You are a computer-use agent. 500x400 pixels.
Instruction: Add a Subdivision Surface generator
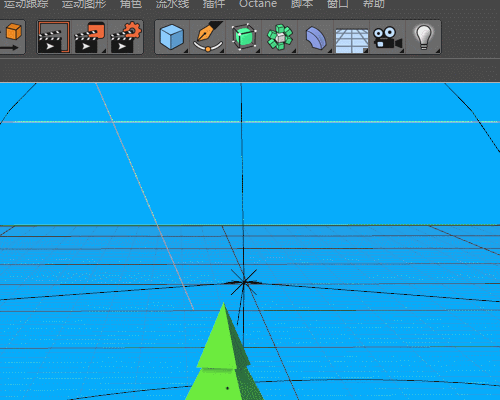pyautogui.click(x=244, y=37)
